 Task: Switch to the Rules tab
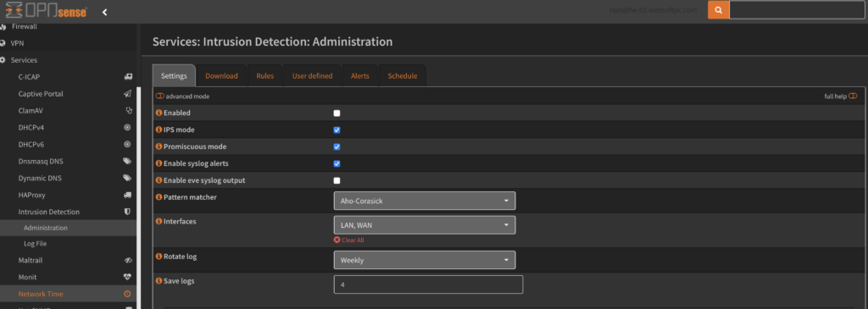click(x=265, y=75)
